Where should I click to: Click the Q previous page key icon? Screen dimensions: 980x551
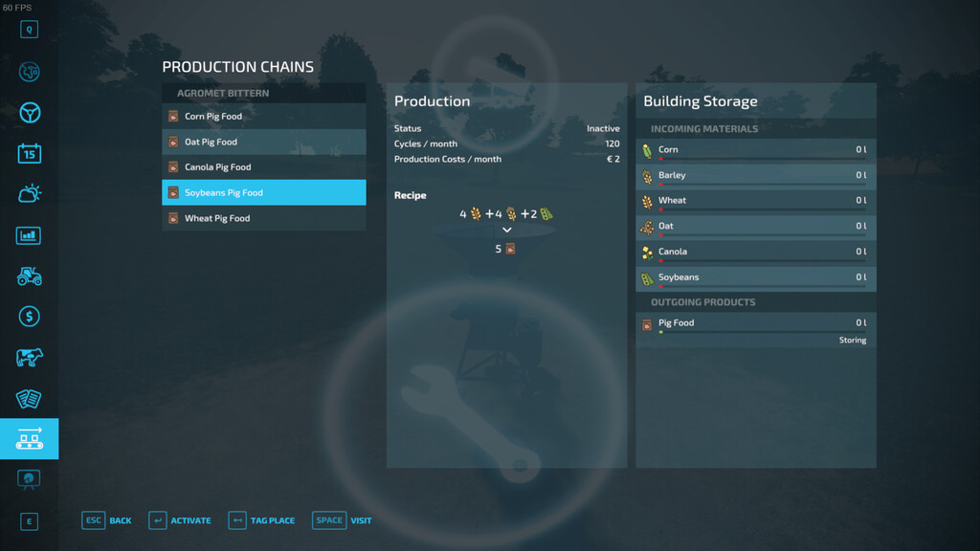pos(29,30)
